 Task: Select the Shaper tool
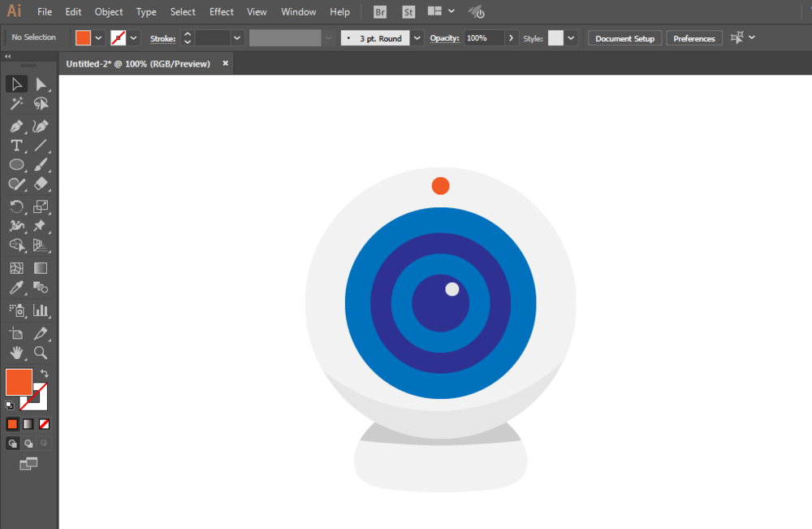16,184
